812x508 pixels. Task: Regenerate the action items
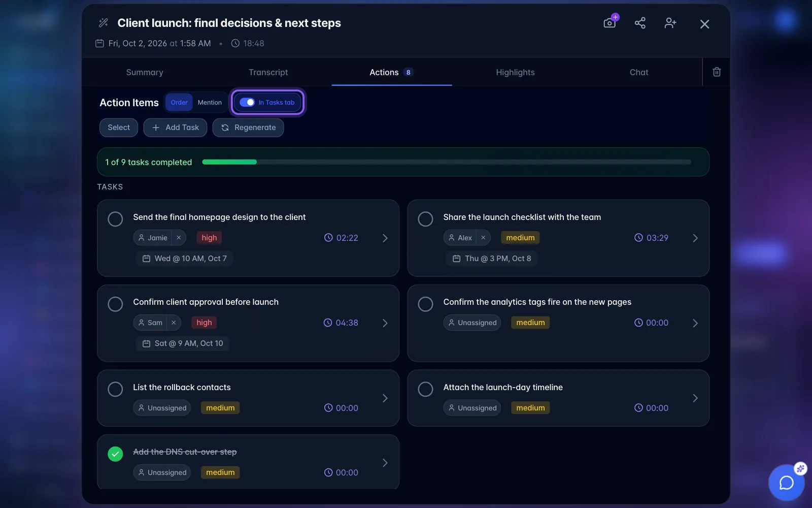coord(248,128)
